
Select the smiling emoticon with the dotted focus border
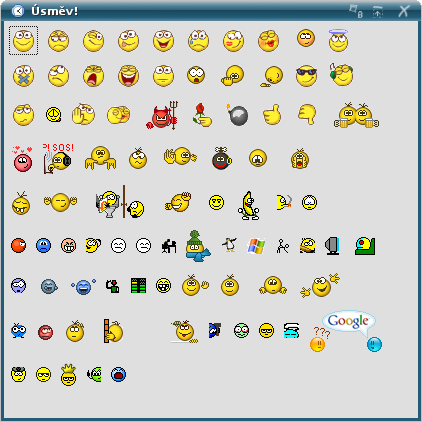point(23,40)
